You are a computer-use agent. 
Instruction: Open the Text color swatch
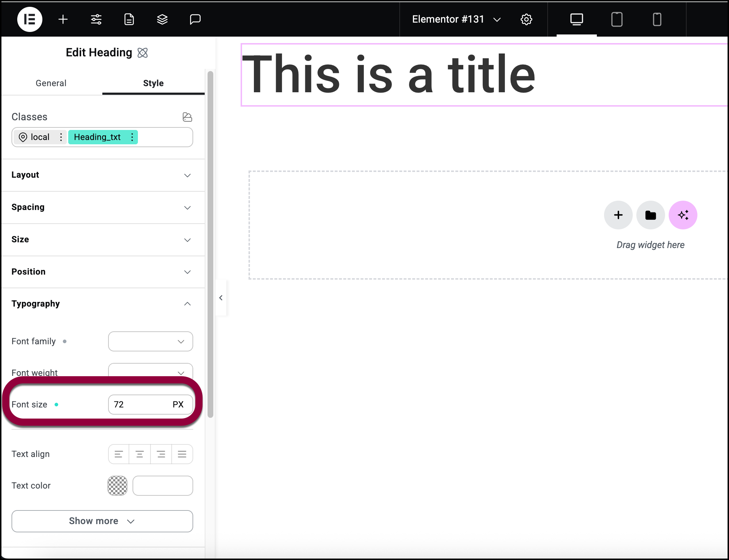tap(117, 486)
